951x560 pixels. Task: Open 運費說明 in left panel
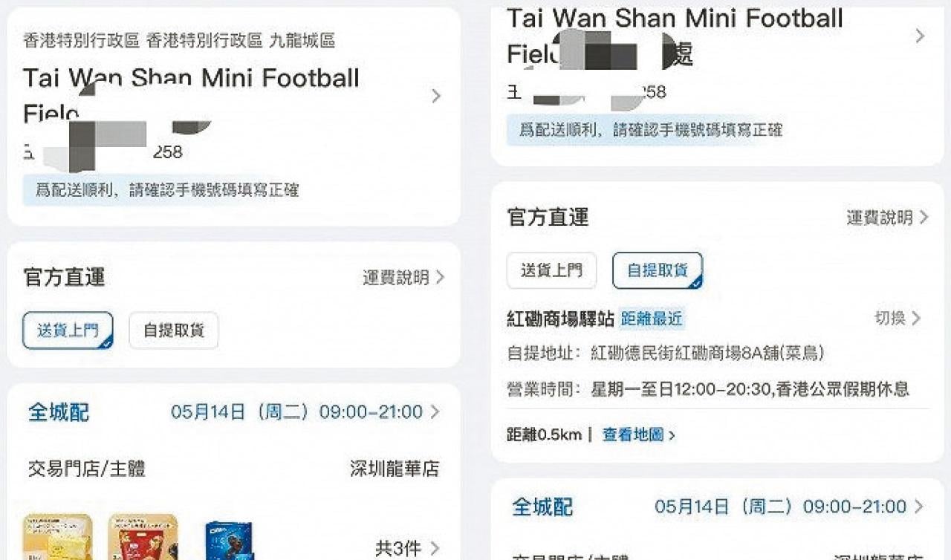pyautogui.click(x=396, y=278)
